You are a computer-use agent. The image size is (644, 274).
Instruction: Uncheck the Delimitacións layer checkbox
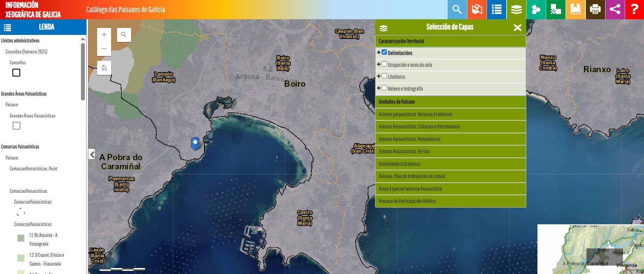(384, 52)
